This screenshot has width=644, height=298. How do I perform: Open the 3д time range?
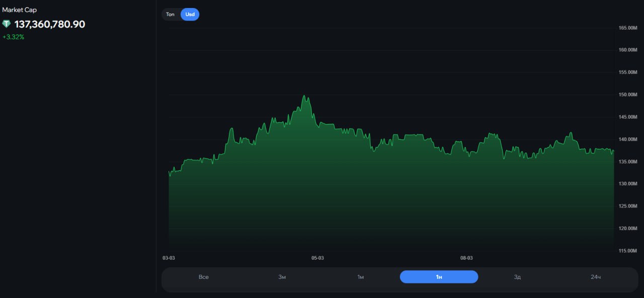pos(517,277)
